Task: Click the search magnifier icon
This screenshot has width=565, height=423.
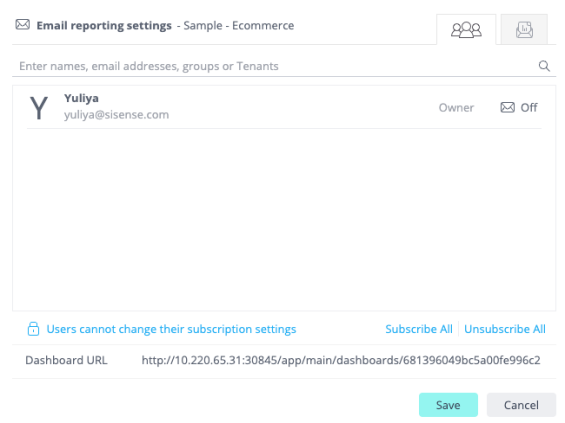Action: [x=544, y=66]
